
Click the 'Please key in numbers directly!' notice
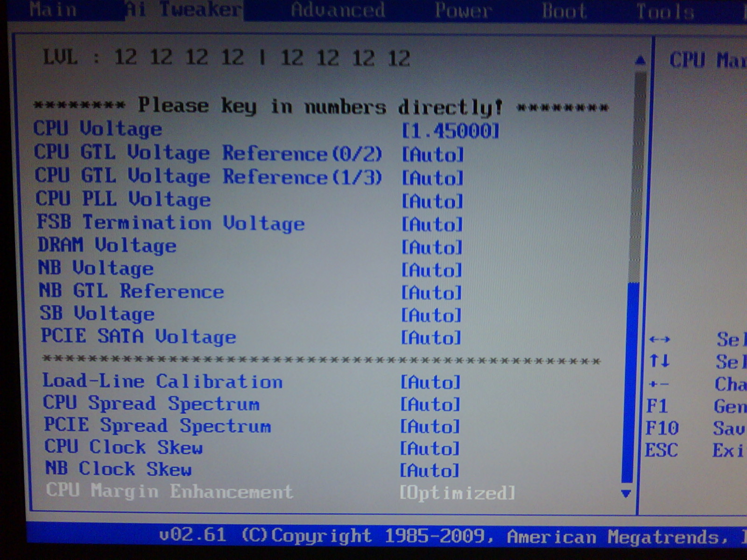tap(321, 106)
